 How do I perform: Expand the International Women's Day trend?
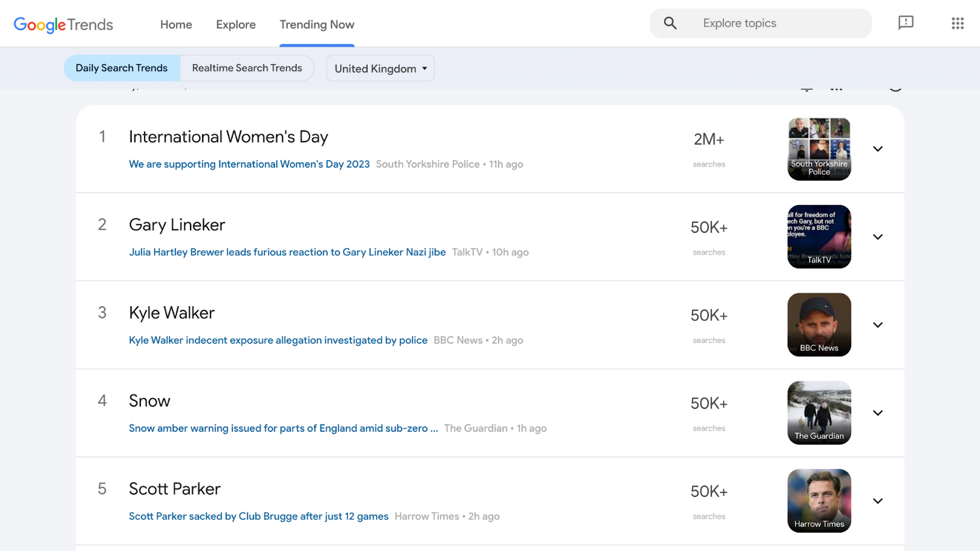[x=878, y=149]
